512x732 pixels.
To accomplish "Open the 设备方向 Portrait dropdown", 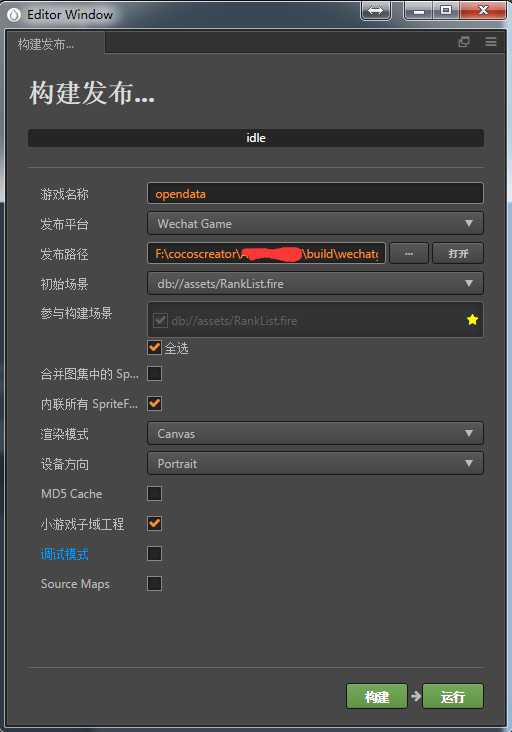I will pos(316,464).
